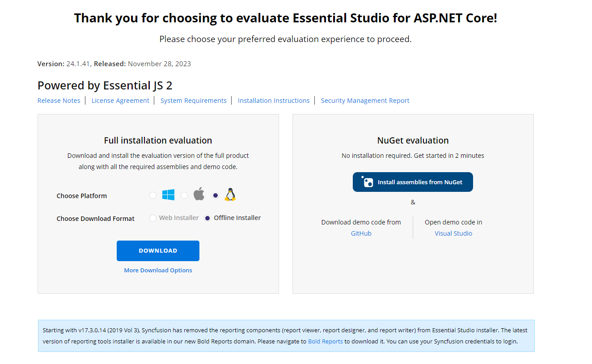Select the Web Installer option

tap(152, 218)
